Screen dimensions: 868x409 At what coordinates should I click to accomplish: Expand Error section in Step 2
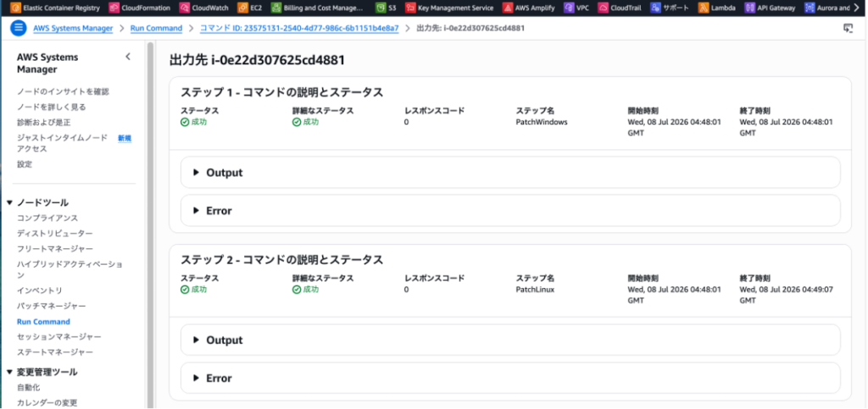(x=510, y=378)
